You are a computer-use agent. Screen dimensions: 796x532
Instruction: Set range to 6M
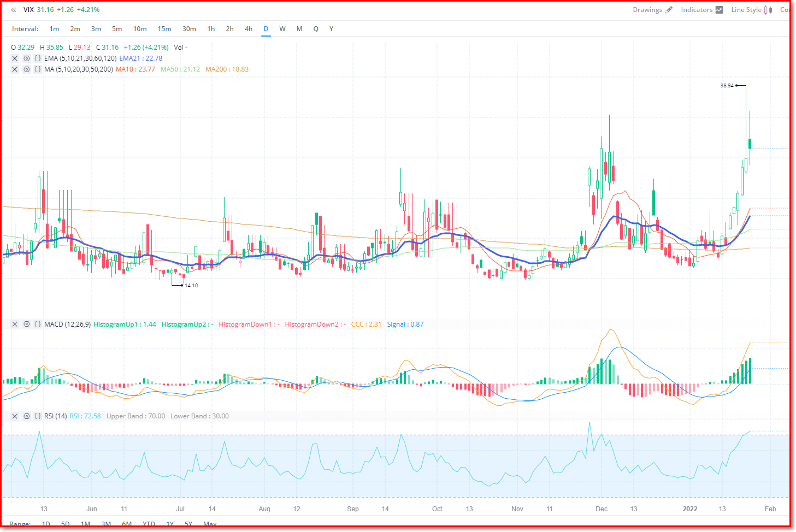tap(127, 524)
